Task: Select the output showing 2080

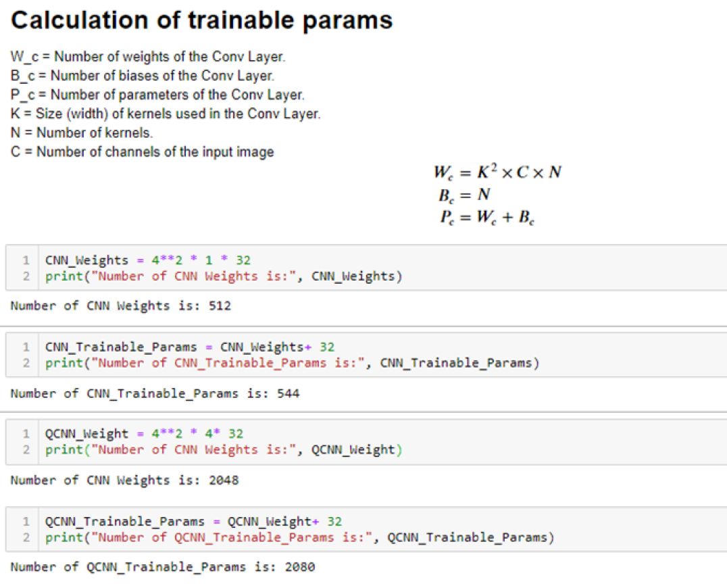Action: point(162,567)
